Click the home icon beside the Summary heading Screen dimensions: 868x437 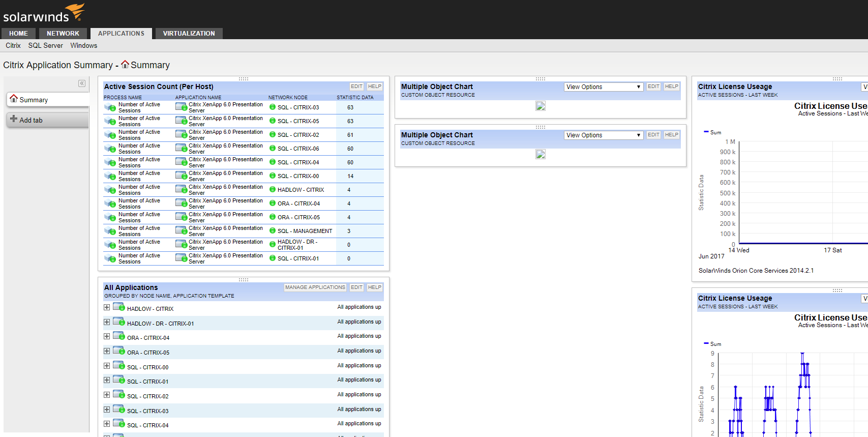(125, 65)
